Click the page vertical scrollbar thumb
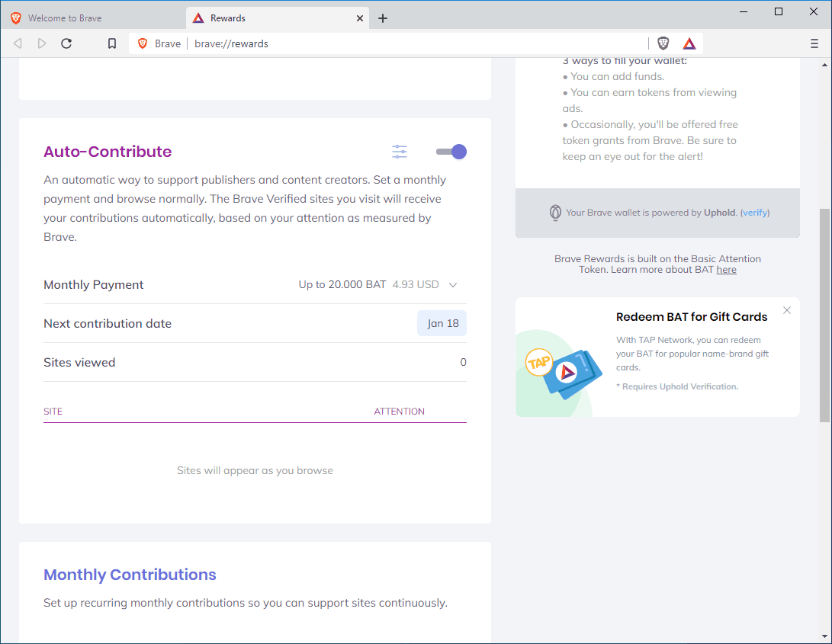 point(824,315)
